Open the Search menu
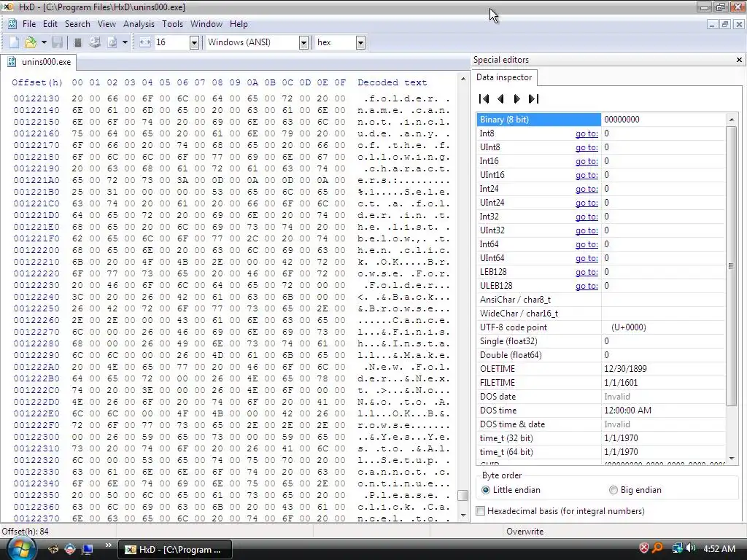747x560 pixels. 77,24
